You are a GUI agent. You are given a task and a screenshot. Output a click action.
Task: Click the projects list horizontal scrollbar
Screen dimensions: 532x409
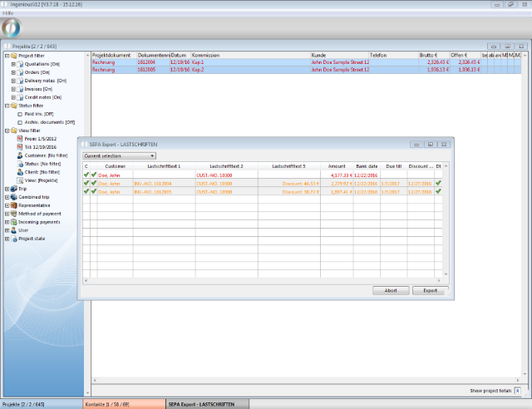307,381
